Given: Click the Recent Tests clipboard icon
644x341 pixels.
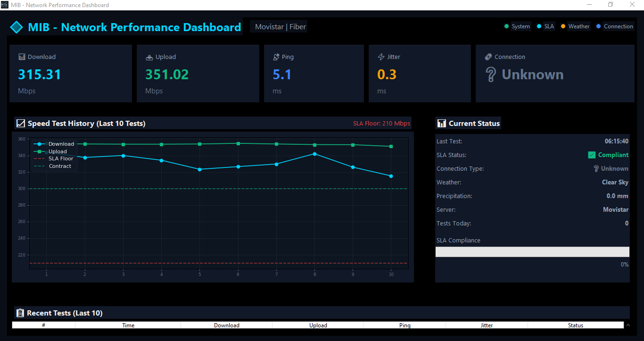Looking at the screenshot, I should [x=20, y=313].
